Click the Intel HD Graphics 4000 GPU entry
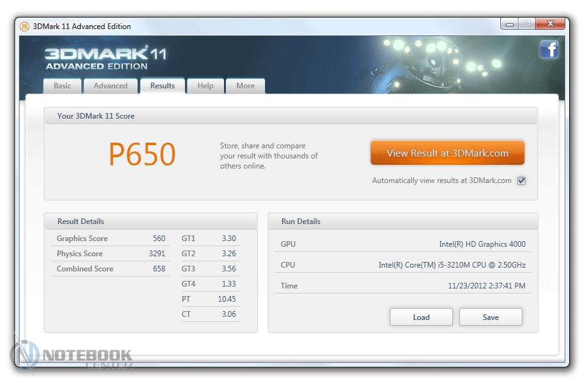The height and width of the screenshot is (385, 588). 482,244
